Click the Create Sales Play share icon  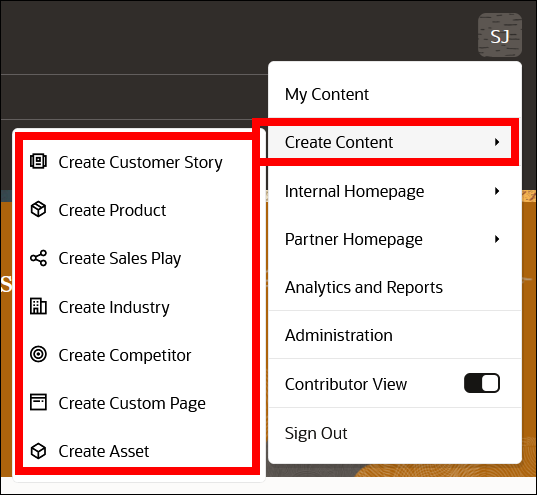pyautogui.click(x=38, y=258)
